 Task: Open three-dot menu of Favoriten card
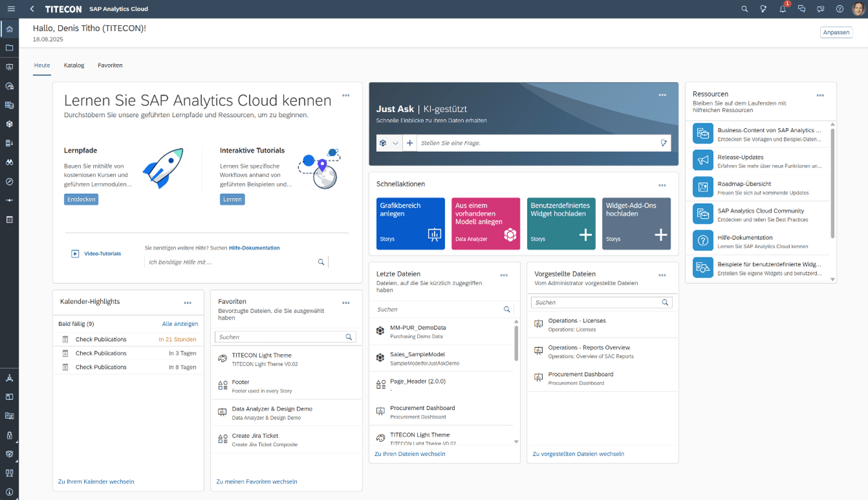(346, 303)
